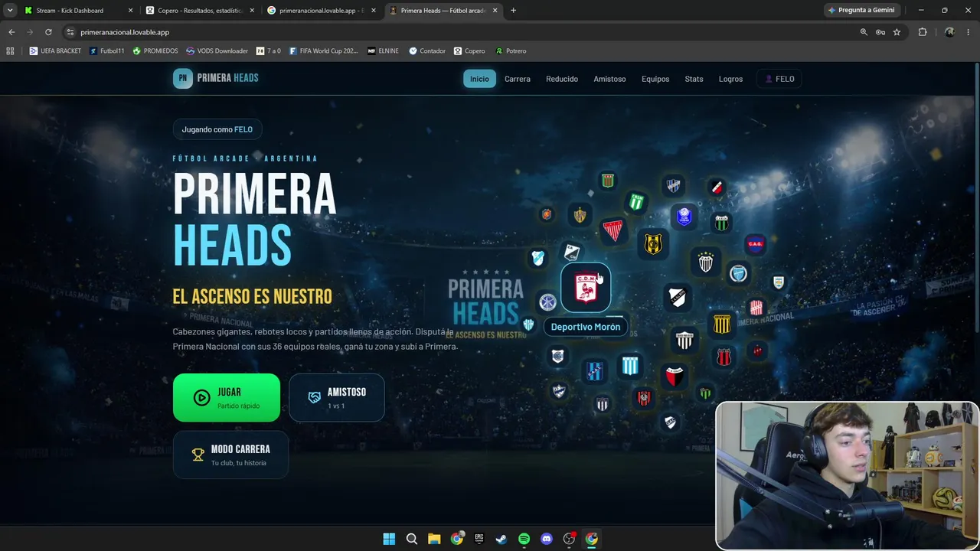Viewport: 980px width, 551px height.
Task: Open the Potrero bookmark
Action: 511,51
